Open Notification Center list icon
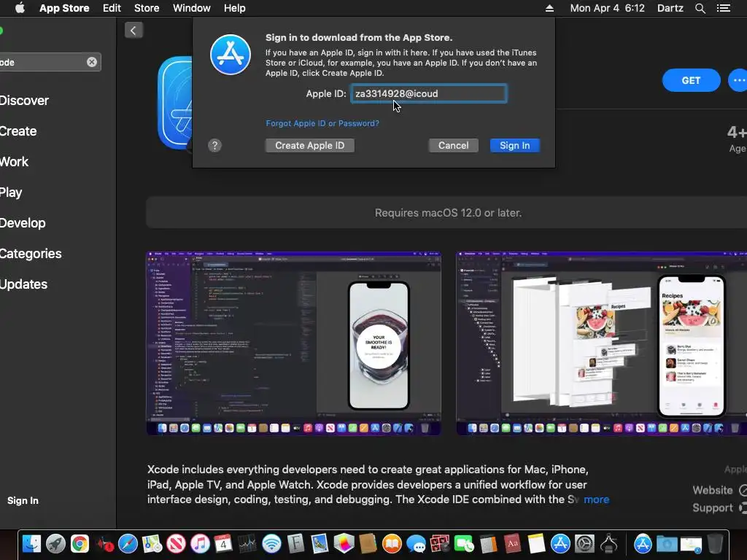 [x=723, y=8]
